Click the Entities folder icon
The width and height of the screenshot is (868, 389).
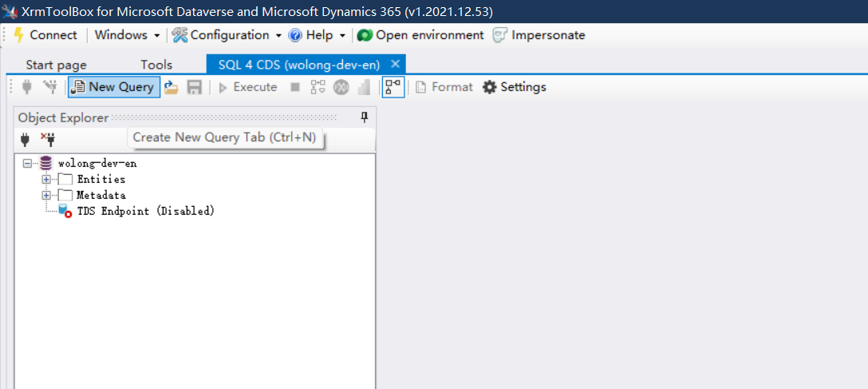tap(65, 180)
